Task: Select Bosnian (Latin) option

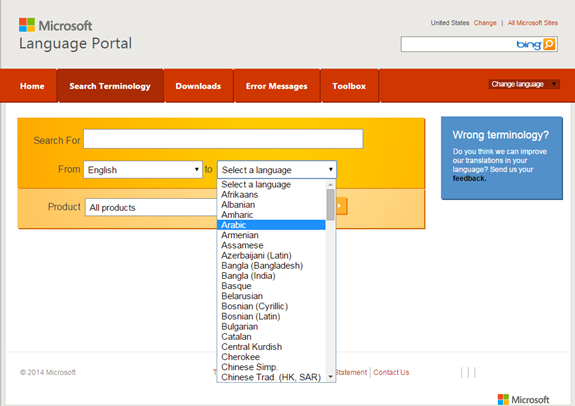Action: point(271,316)
